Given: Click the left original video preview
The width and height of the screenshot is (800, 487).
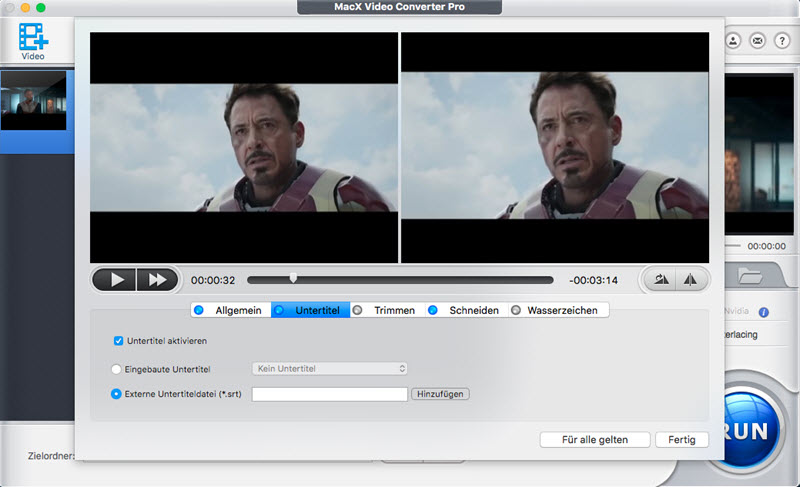Looking at the screenshot, I should click(244, 147).
